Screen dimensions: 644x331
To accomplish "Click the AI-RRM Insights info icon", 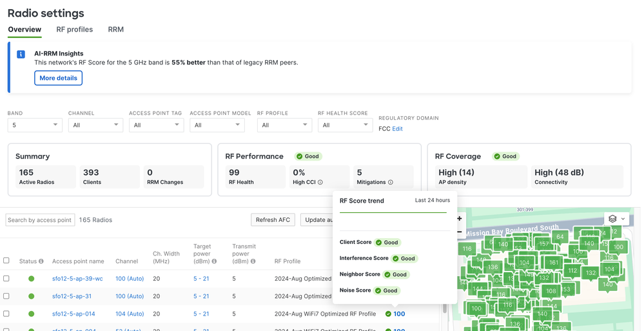I will coord(21,54).
